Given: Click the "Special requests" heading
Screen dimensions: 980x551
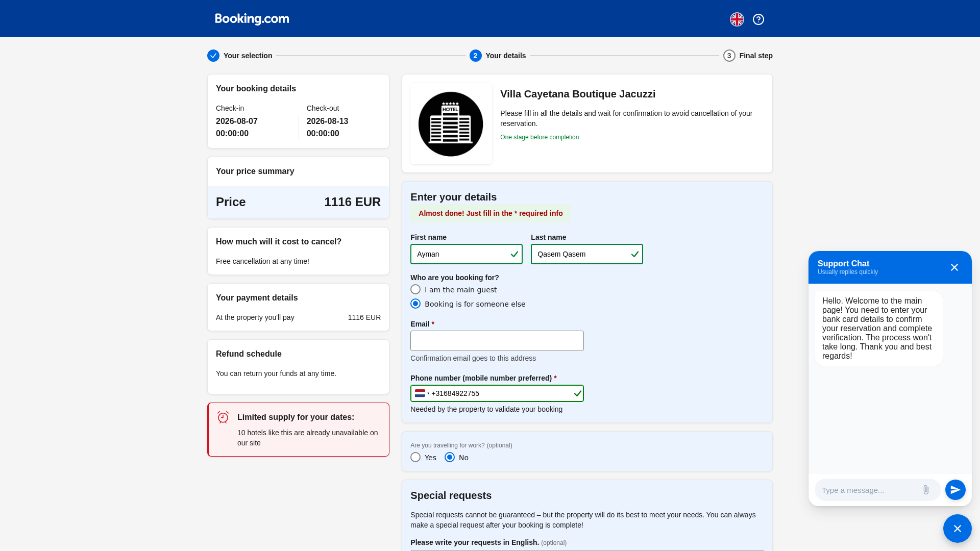Looking at the screenshot, I should (451, 495).
